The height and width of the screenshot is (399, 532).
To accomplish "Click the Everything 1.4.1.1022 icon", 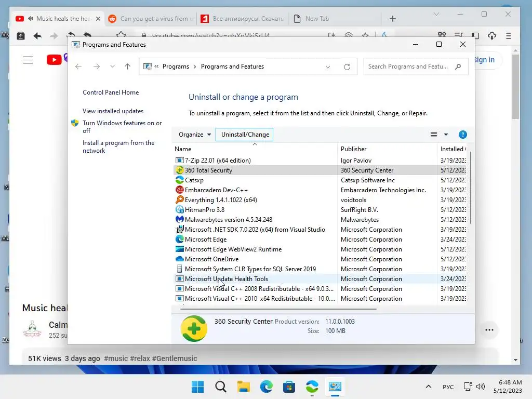I will pos(179,199).
